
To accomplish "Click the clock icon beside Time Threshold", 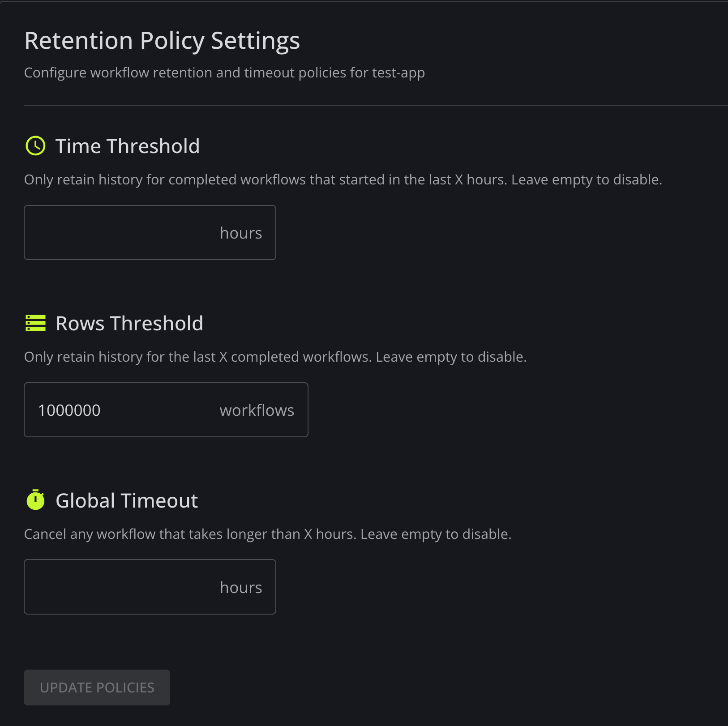I will (35, 146).
